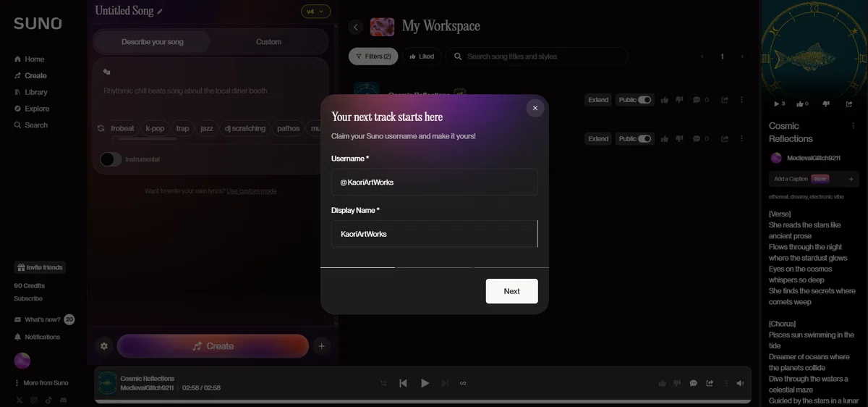
Task: Open the Filters (2) dropdown
Action: tap(373, 56)
